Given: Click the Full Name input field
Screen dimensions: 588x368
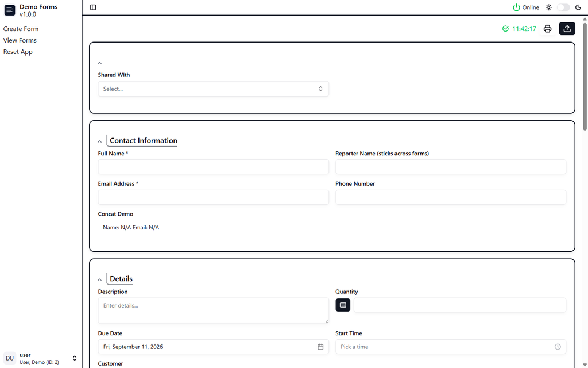Looking at the screenshot, I should pos(214,167).
